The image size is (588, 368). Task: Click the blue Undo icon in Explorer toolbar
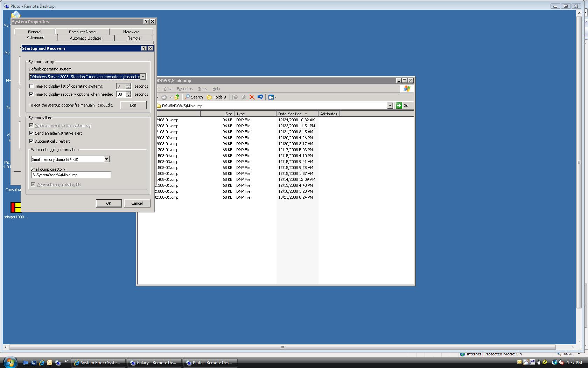[260, 97]
